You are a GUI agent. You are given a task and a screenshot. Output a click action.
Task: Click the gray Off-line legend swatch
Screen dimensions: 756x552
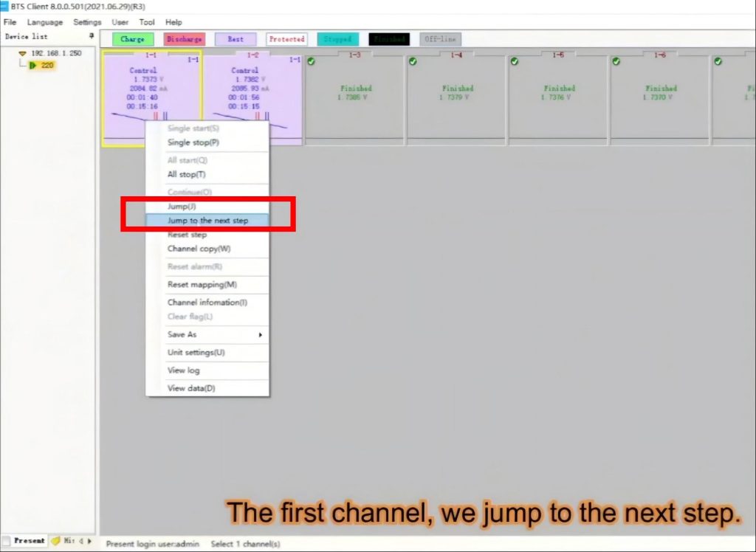pyautogui.click(x=440, y=39)
